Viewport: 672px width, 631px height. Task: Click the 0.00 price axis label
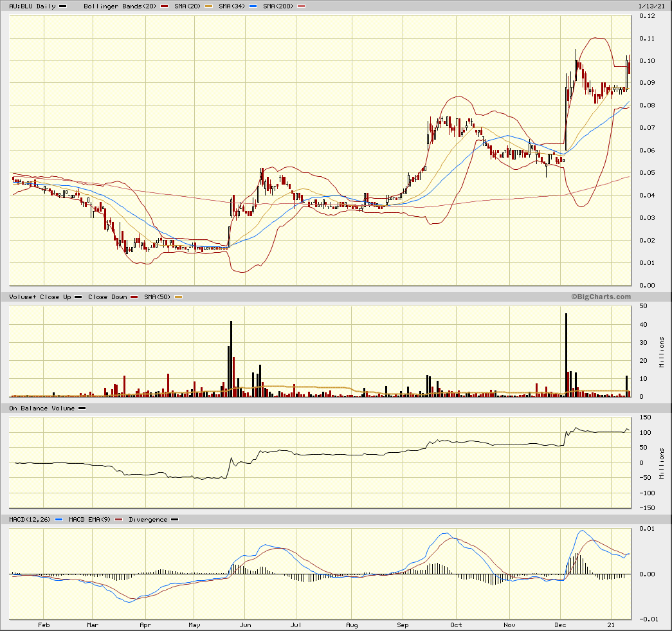647,285
